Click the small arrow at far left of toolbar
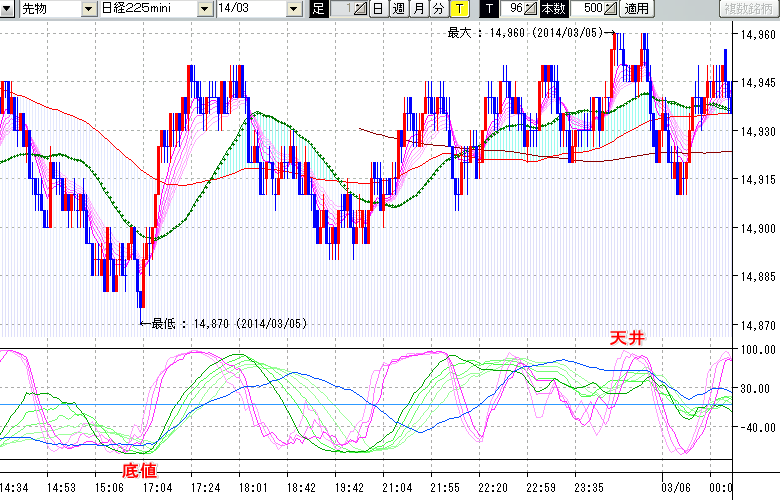The image size is (780, 500). [5, 9]
